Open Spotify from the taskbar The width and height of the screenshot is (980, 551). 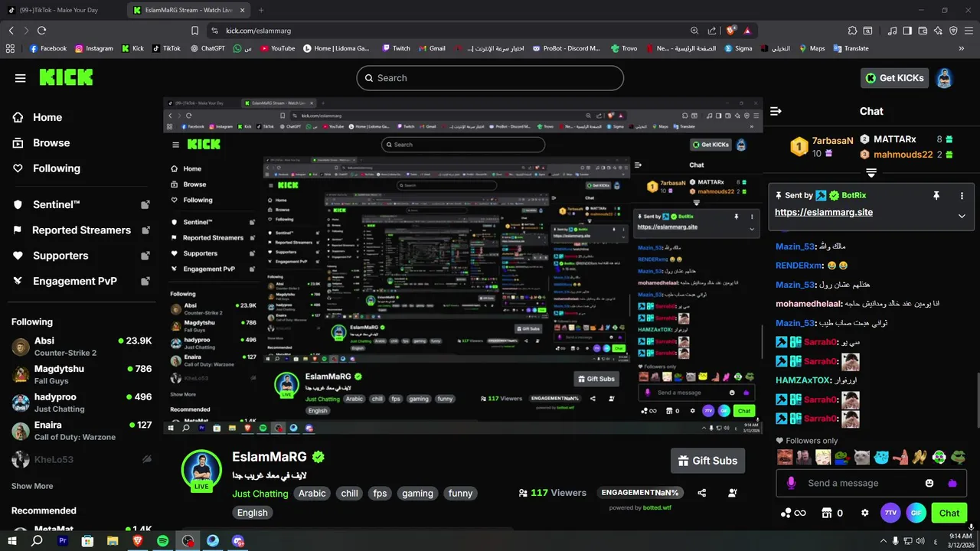(x=163, y=540)
